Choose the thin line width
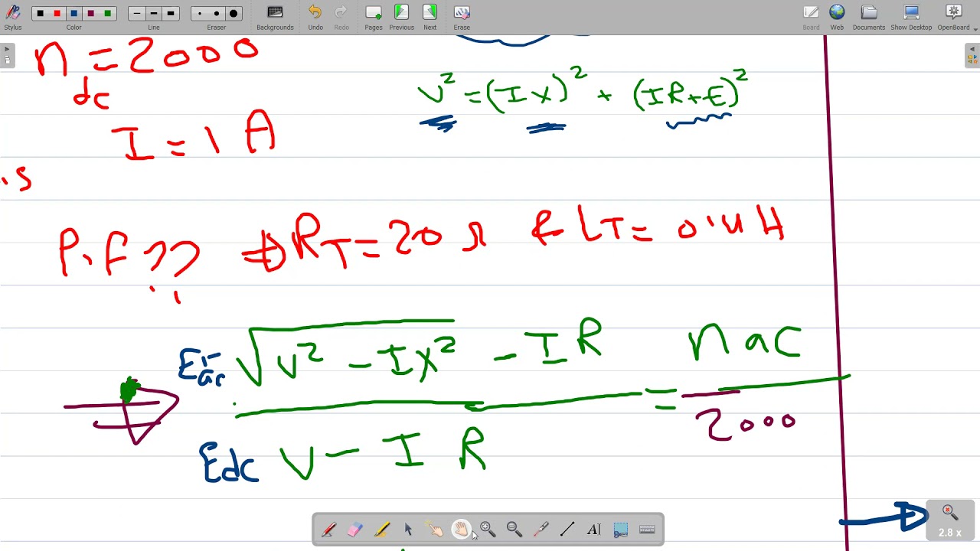 pos(137,14)
